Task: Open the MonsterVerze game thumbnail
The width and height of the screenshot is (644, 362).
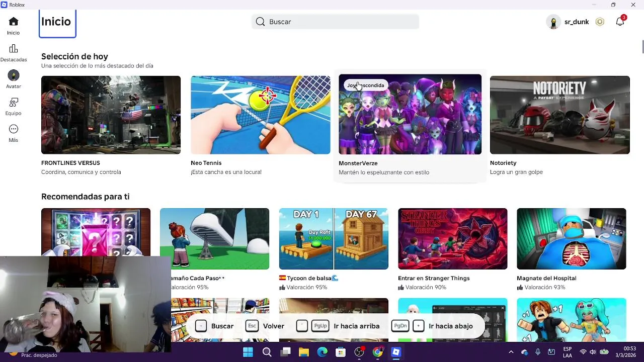Action: tap(410, 115)
